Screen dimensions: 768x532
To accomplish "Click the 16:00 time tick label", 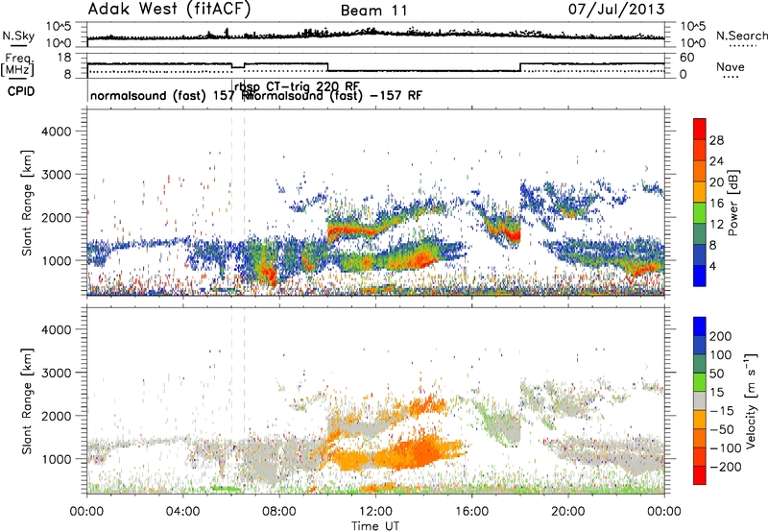I will click(x=471, y=512).
